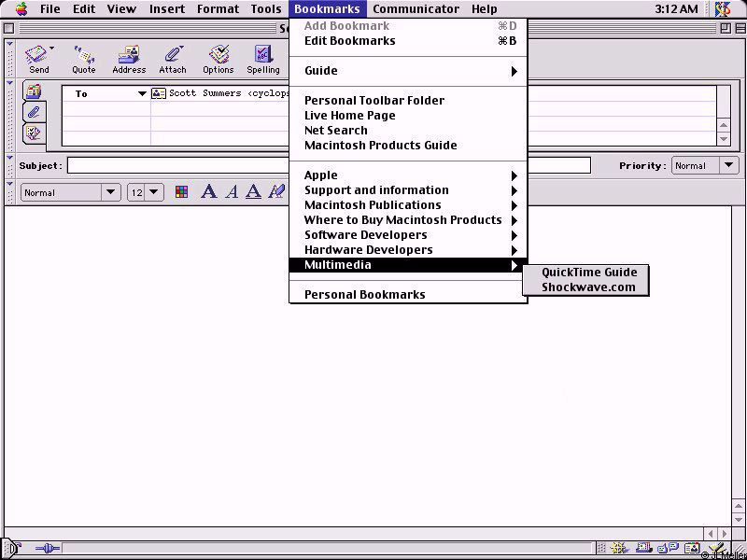747x560 pixels.
Task: Open the message Options toolbar icon
Action: (218, 54)
